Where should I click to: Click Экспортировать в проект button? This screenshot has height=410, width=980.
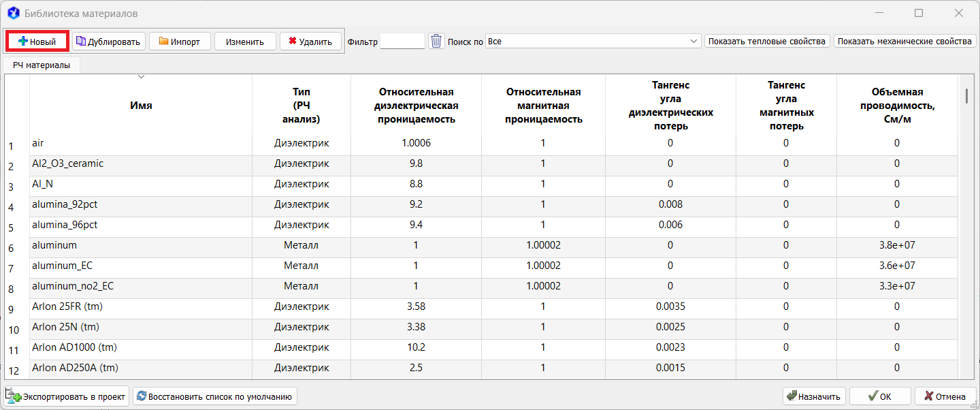67,396
